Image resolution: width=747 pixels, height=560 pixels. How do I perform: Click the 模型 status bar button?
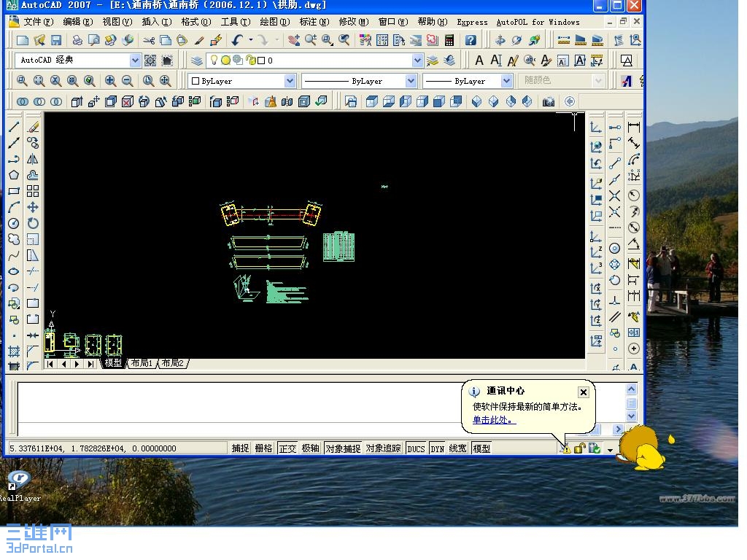(481, 448)
